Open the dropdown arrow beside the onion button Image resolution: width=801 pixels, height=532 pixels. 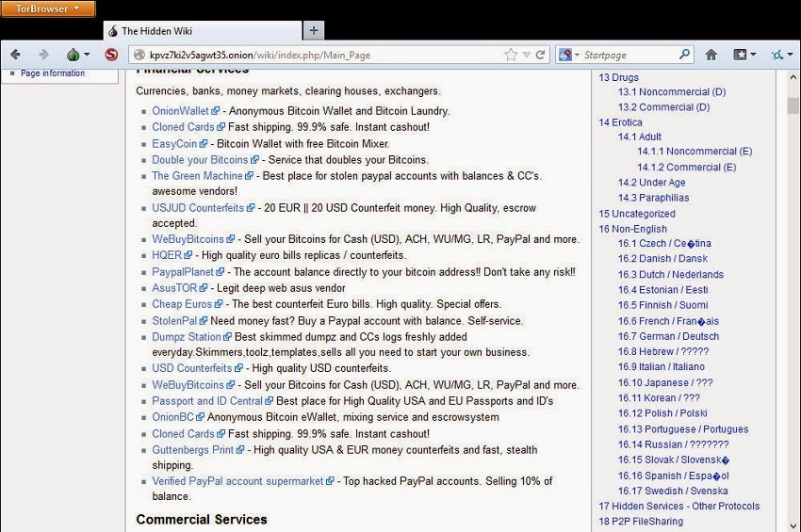tap(87, 55)
